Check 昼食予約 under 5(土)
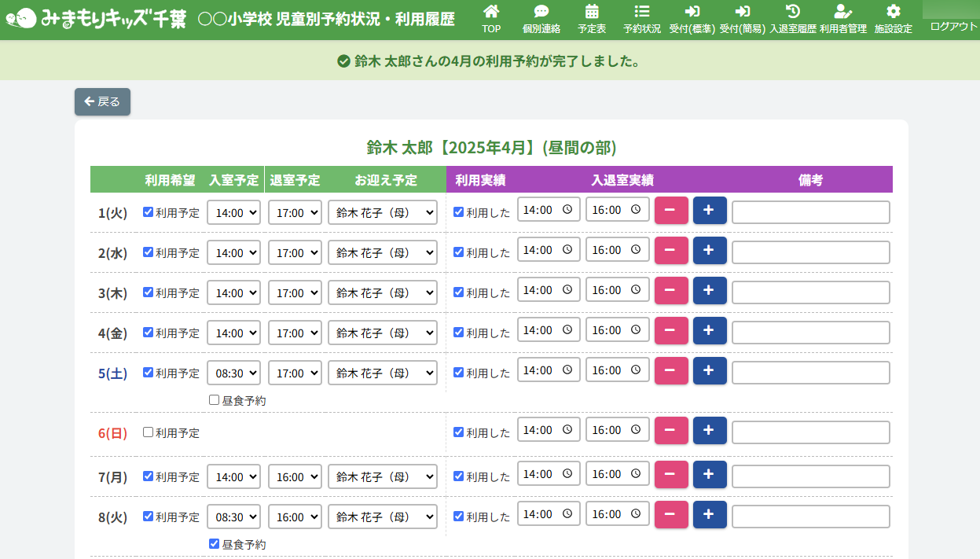980x559 pixels. [x=215, y=400]
